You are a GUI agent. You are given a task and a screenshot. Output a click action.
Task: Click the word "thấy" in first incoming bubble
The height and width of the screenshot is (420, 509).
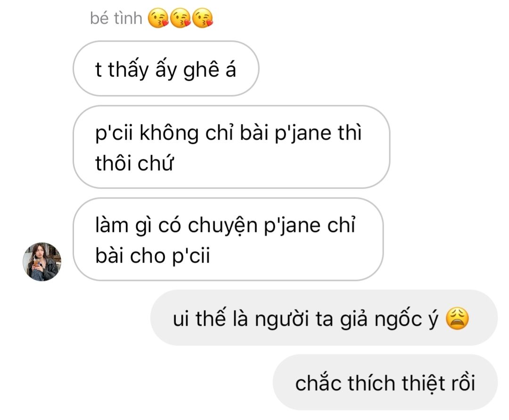128,69
